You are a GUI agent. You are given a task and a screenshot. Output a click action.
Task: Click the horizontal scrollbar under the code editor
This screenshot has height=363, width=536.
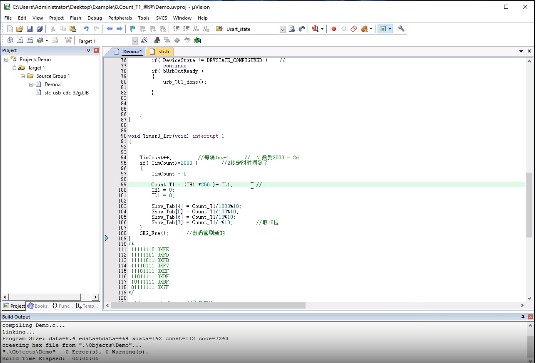(x=208, y=305)
